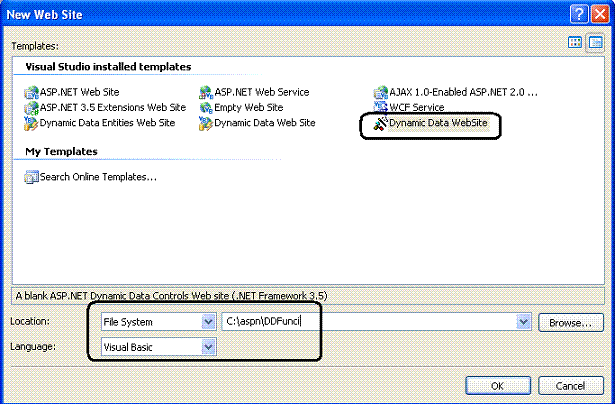Expand the path history dropdown arrow

[523, 322]
